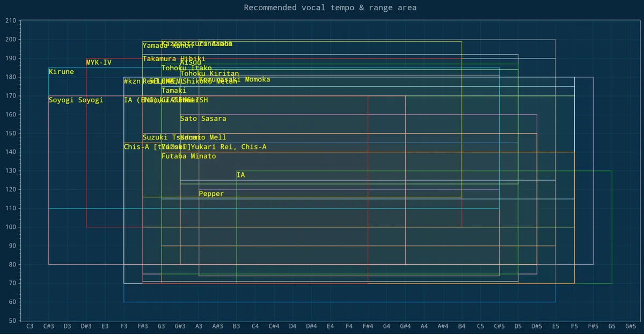Select the '50' tempo axis value

tap(12, 321)
